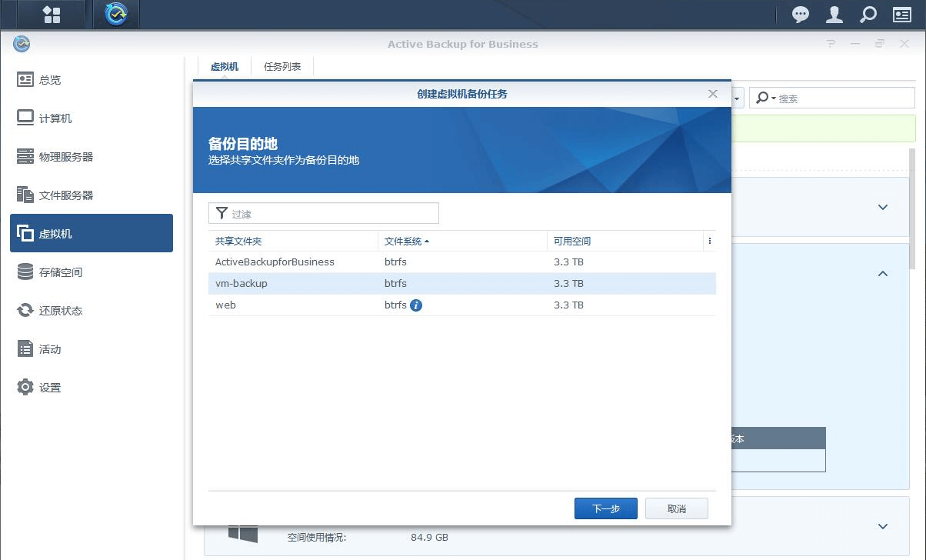Click Active Backup icon in the taskbar
Viewport: 926px width, 560px height.
click(116, 15)
